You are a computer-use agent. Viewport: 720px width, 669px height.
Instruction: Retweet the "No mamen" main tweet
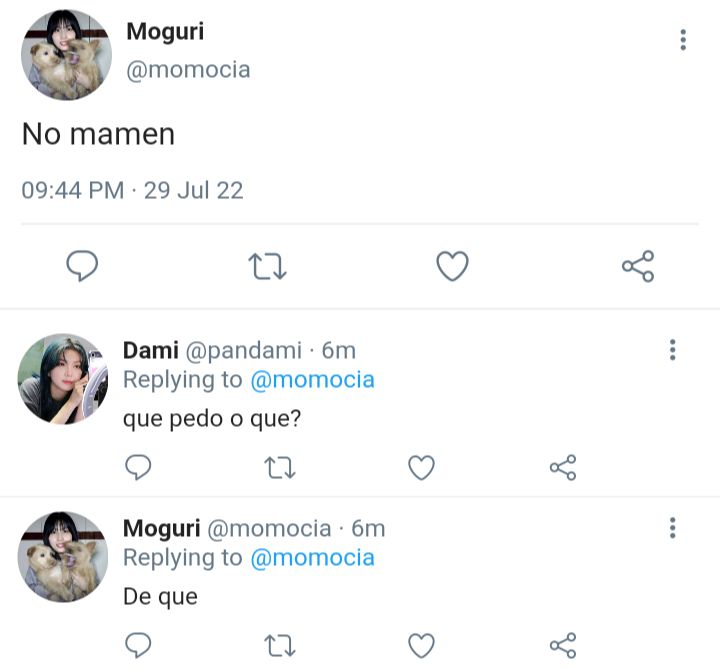click(x=268, y=266)
